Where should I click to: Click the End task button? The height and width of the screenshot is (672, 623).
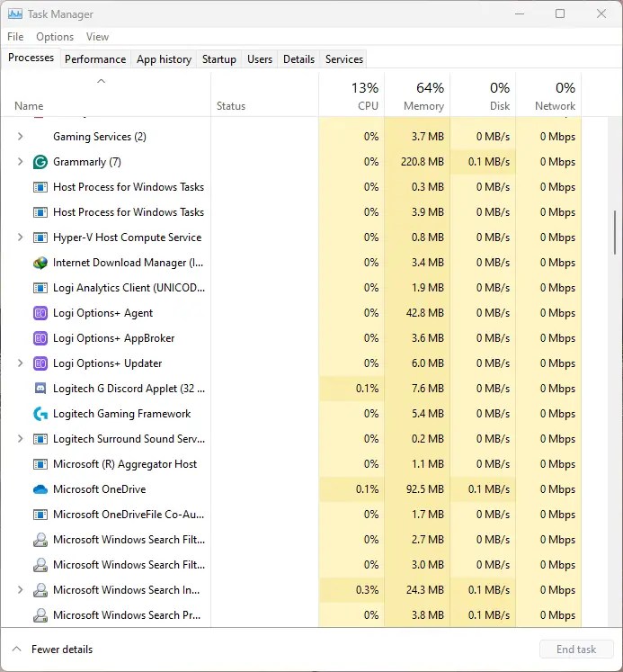[x=576, y=650]
